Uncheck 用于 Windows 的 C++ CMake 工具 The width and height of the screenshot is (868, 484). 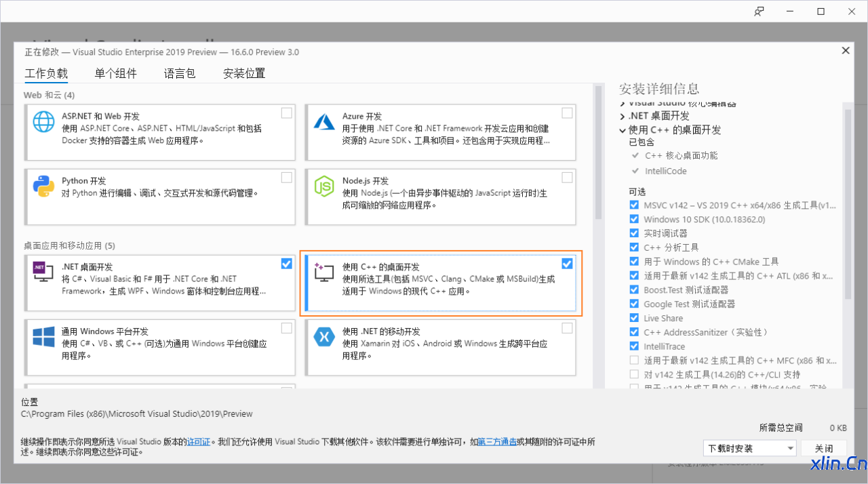[x=634, y=262]
